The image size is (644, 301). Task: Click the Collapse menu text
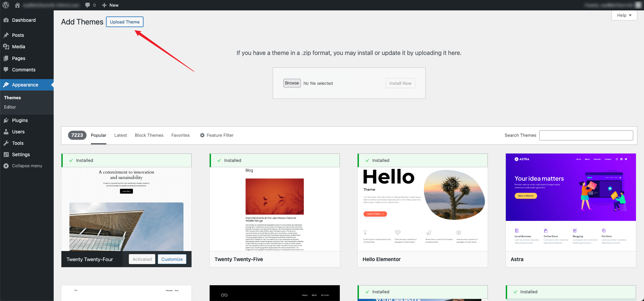pyautogui.click(x=27, y=166)
